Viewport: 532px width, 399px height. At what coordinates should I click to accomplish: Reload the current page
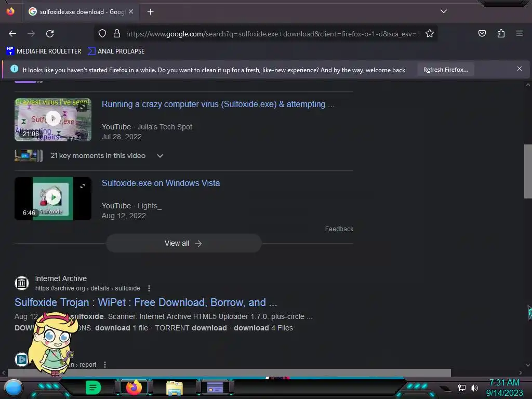(50, 34)
